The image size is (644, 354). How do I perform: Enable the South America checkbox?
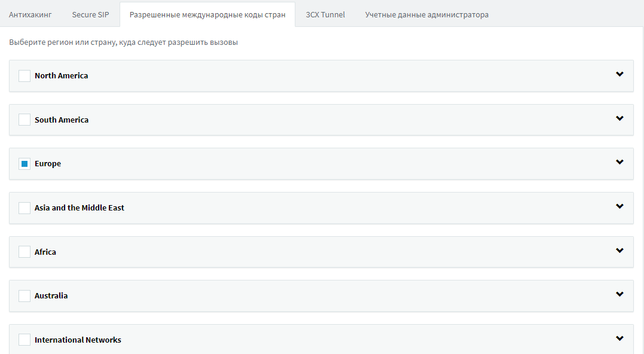pos(24,119)
